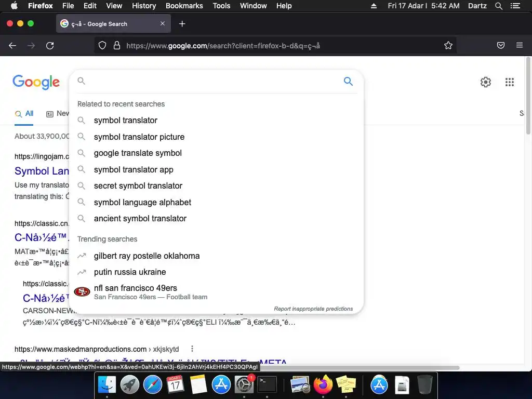This screenshot has width=532, height=399.
Task: Open Terminal from the dock
Action: [x=267, y=385]
